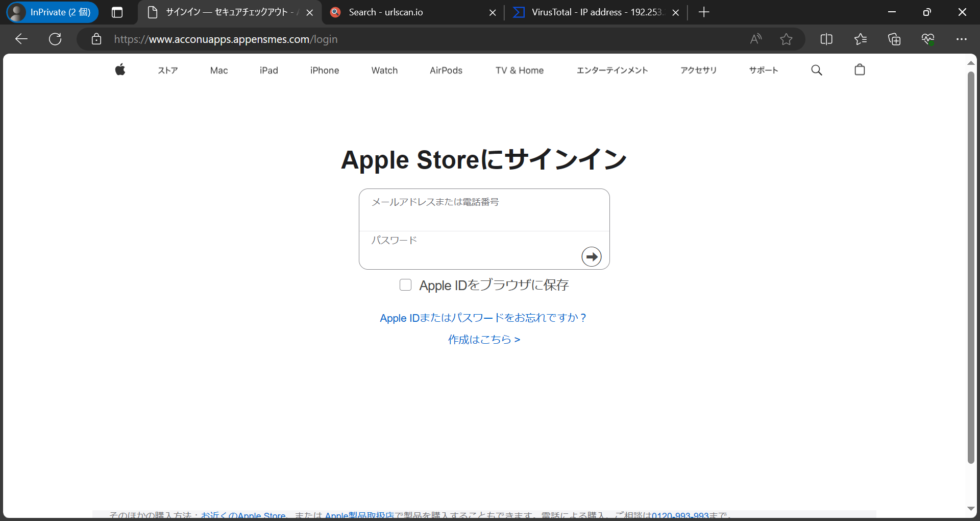Minimize the browser window

pos(892,12)
